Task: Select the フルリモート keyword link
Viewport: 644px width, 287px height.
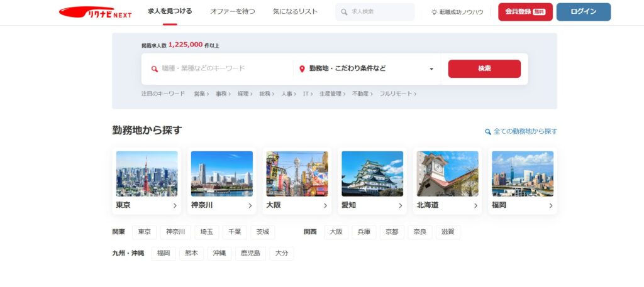Action: pyautogui.click(x=397, y=94)
